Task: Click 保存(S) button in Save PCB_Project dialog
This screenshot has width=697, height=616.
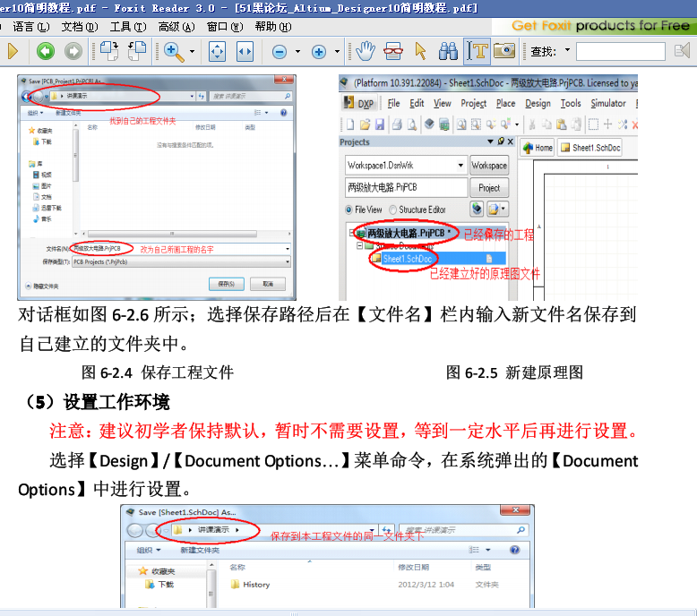Action: [227, 284]
